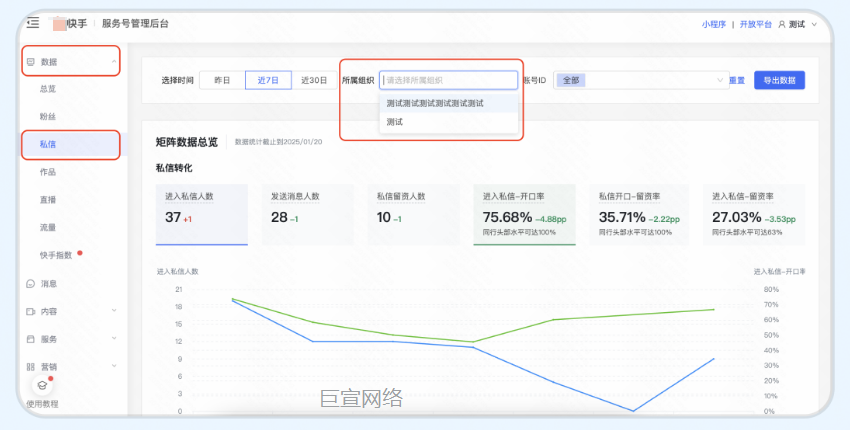Open the 使用教程 graduation cap icon
Screen dimensions: 850x430
(x=42, y=385)
